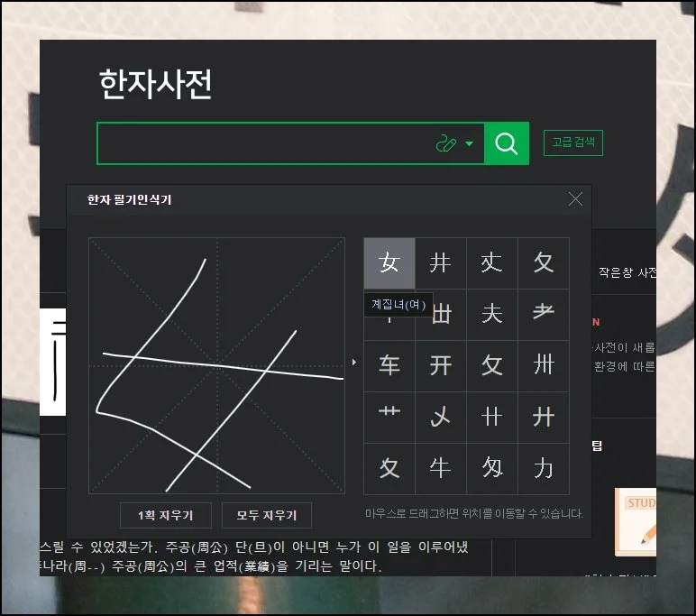Pick the 车 candidate character
696x616 pixels.
(389, 365)
